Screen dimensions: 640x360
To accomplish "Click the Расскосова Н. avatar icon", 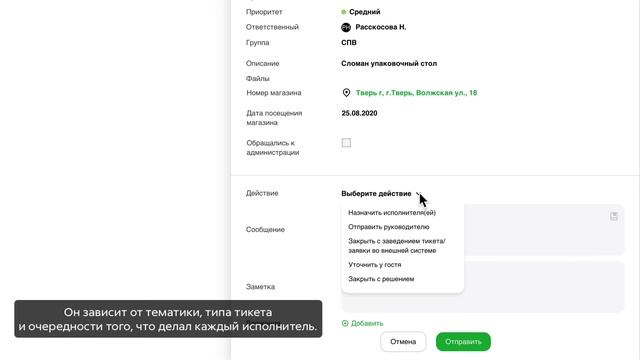I will [346, 27].
